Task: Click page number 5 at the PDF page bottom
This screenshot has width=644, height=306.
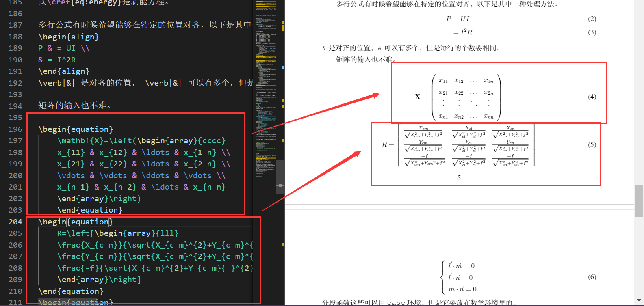Action: [x=459, y=178]
